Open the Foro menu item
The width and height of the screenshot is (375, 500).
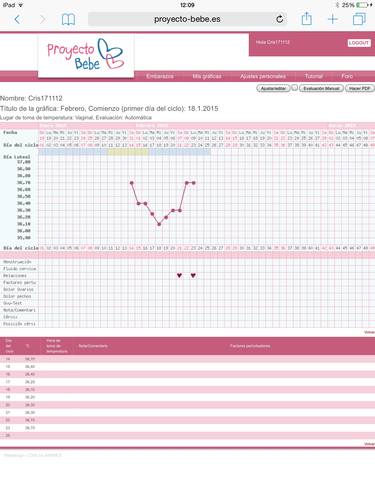347,76
